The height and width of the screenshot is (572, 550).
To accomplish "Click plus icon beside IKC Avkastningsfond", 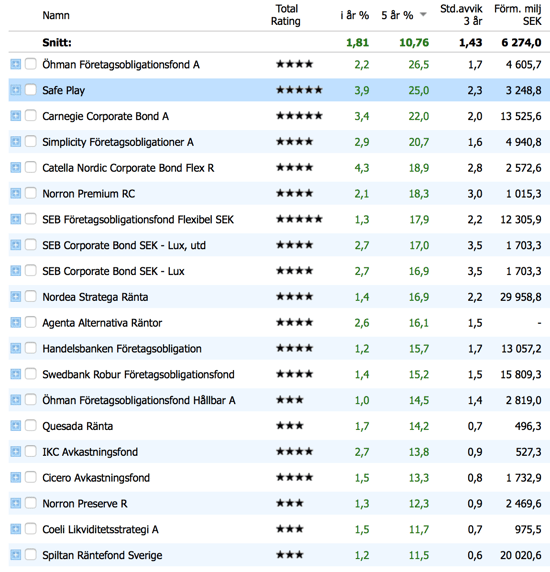I will 15,452.
